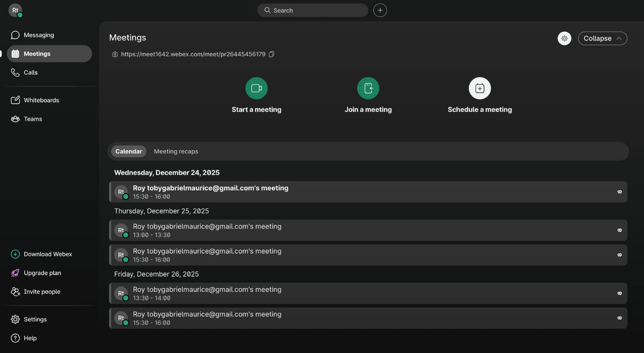Screen dimensions: 644x353
Task: Click the personal room URL text
Action: [193, 54]
